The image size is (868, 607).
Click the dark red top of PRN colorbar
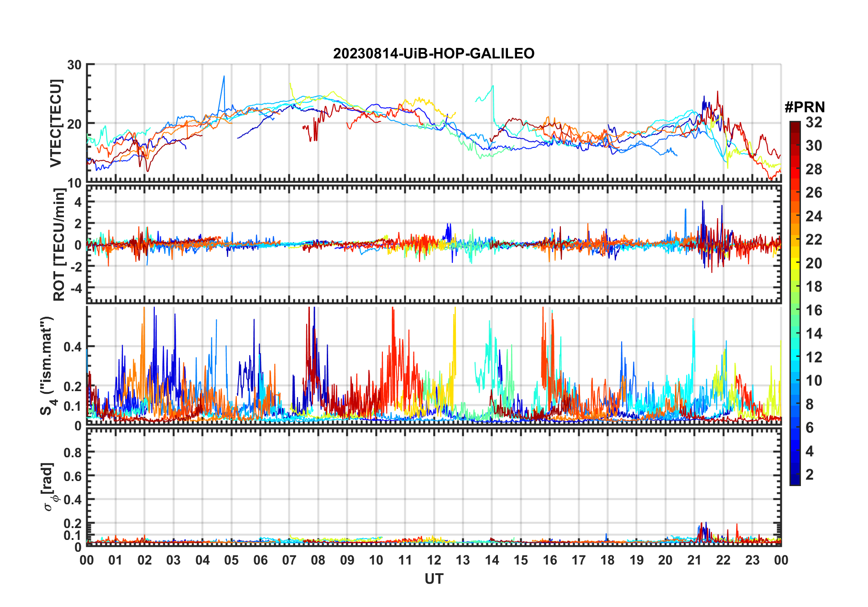(795, 125)
